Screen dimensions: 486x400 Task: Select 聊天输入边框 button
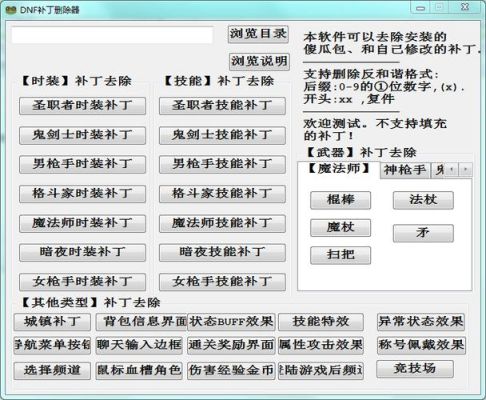(x=139, y=345)
